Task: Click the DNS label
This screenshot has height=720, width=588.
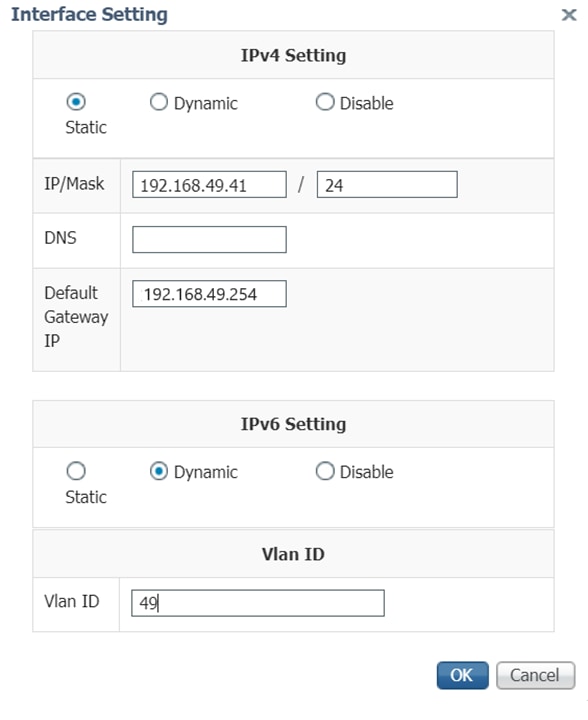Action: (60, 238)
